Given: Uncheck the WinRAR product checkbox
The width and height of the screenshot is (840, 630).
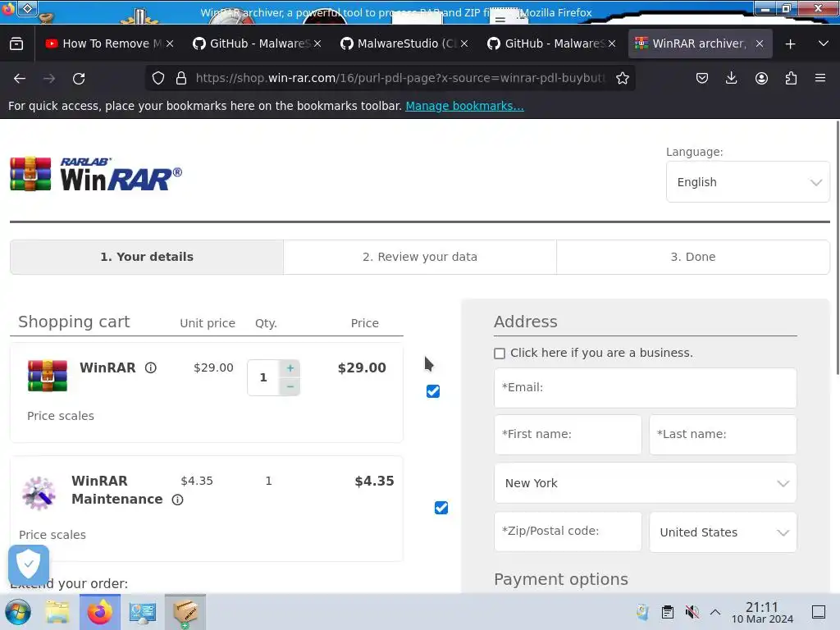Looking at the screenshot, I should [433, 391].
